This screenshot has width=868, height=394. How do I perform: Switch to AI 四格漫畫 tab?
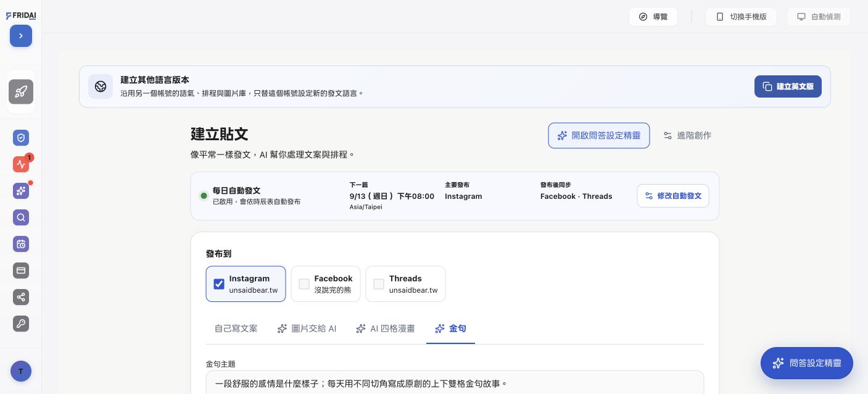coord(386,329)
